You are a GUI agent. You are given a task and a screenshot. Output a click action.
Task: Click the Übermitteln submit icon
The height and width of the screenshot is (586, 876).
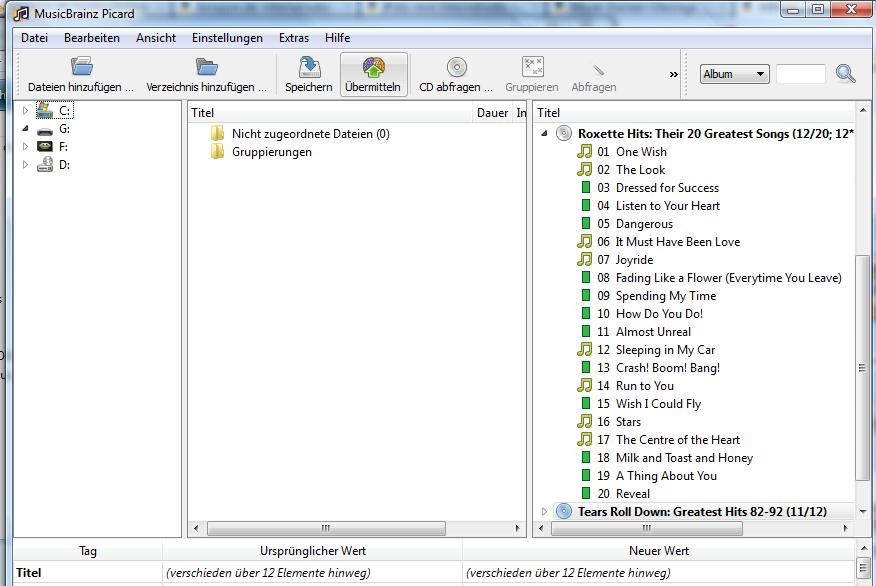(373, 67)
